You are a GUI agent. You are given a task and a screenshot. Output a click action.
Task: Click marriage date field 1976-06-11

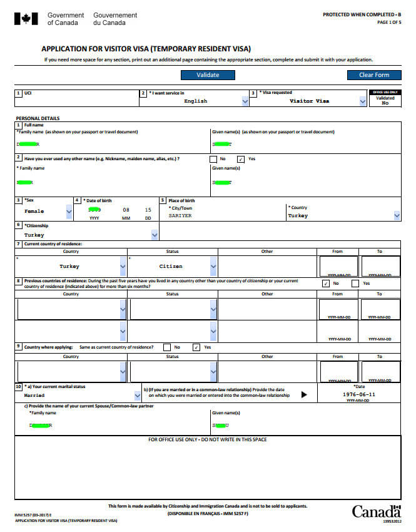[x=358, y=394]
